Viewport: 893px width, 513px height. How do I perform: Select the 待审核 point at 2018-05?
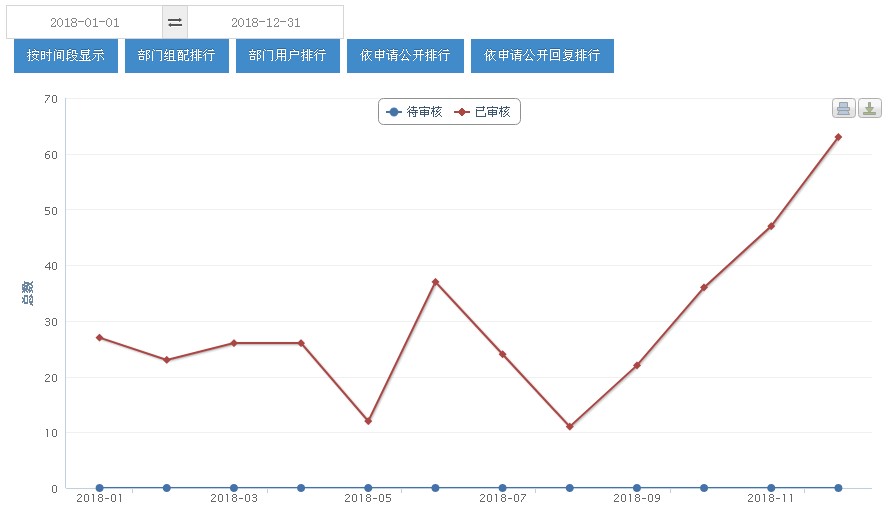point(368,488)
